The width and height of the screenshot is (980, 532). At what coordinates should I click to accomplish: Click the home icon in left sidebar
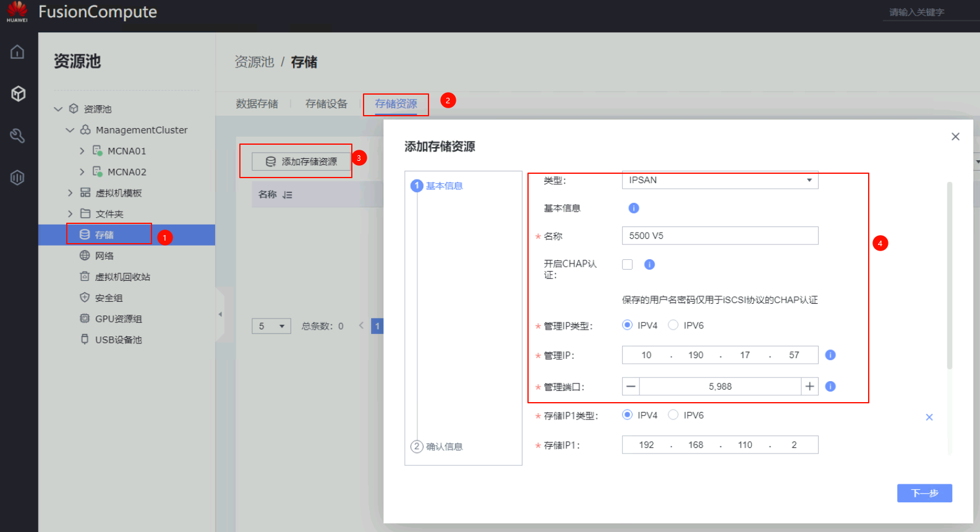pos(17,52)
